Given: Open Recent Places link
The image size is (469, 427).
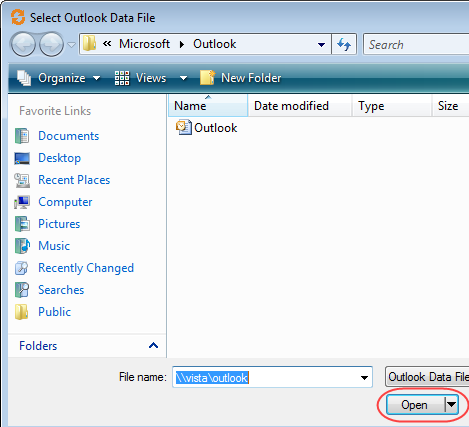Looking at the screenshot, I should click(x=74, y=180).
